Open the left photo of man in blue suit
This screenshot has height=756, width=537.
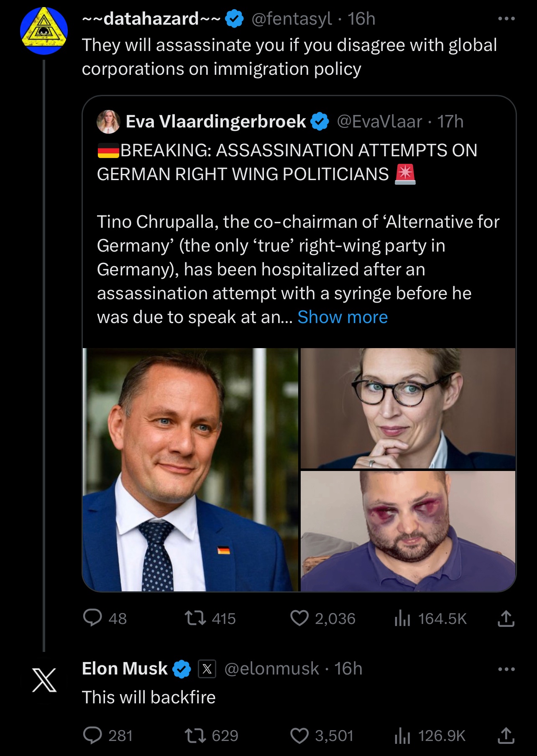tap(191, 469)
